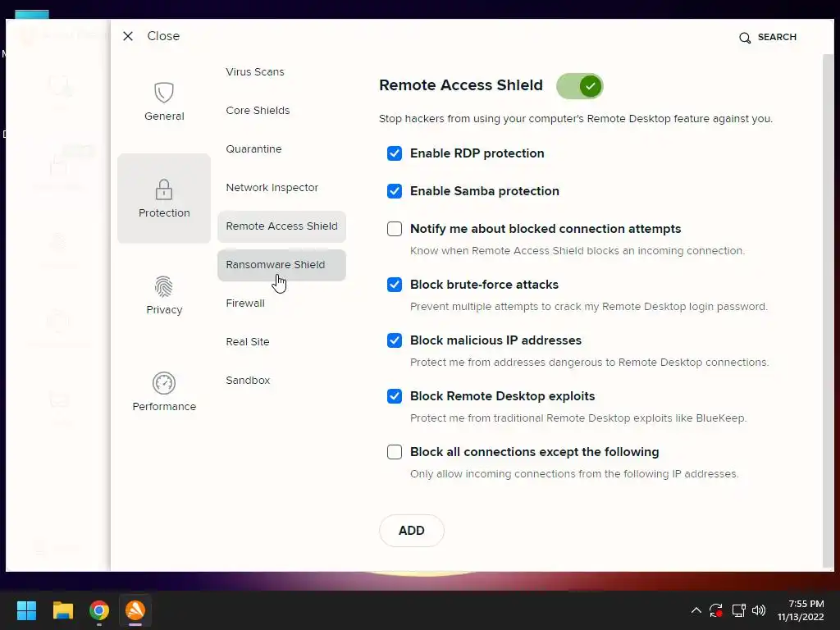The height and width of the screenshot is (630, 840).
Task: Check Block all connections except the following
Action: pos(395,452)
